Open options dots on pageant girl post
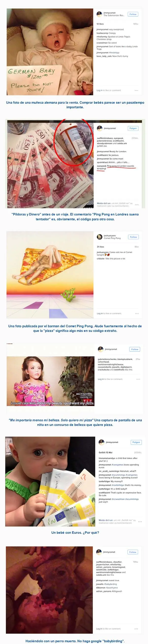The height and width of the screenshot is (644, 148). point(138,379)
